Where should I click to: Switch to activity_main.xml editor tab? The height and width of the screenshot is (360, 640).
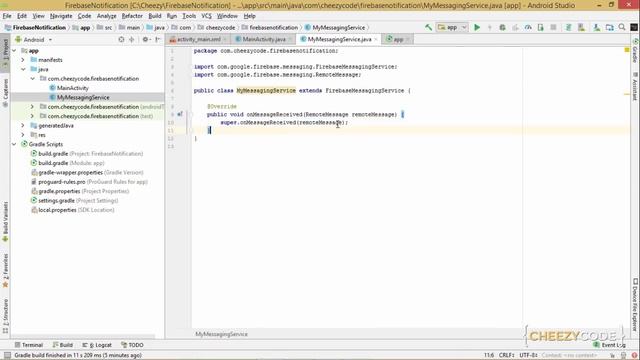[198, 39]
